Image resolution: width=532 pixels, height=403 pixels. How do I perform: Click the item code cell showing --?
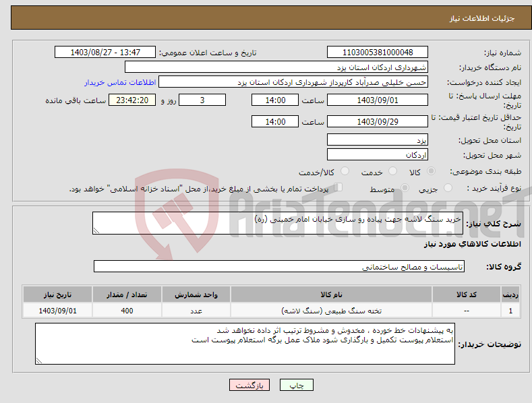467,311
